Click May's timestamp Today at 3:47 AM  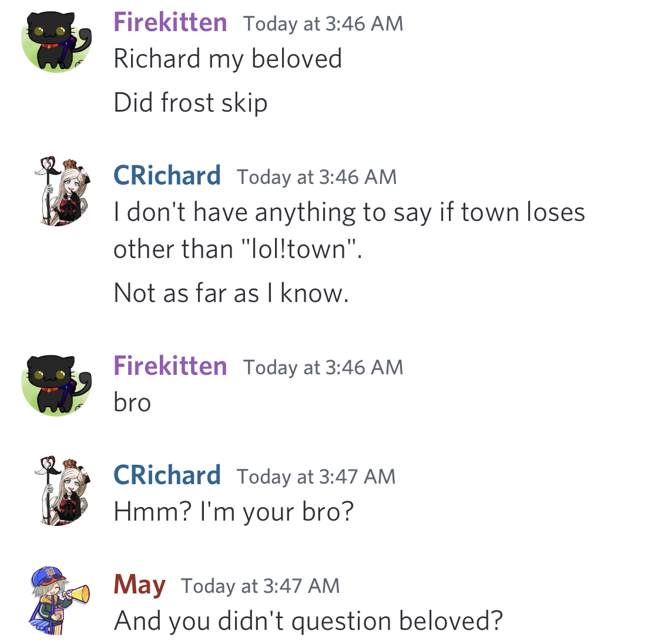260,586
